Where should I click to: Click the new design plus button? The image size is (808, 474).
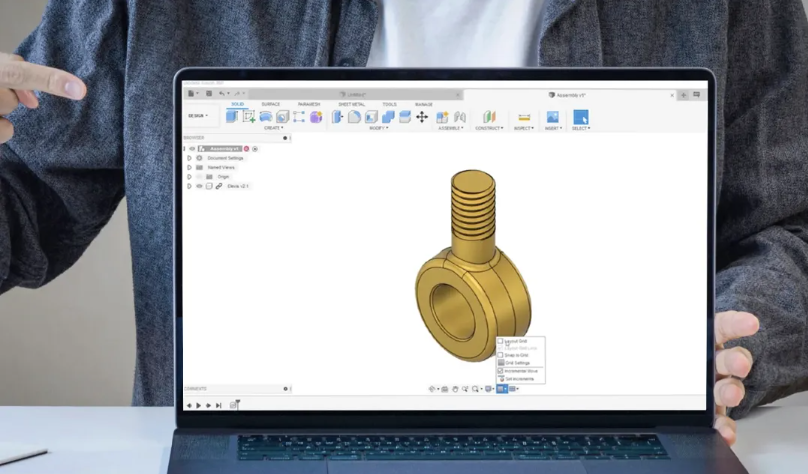pyautogui.click(x=683, y=95)
